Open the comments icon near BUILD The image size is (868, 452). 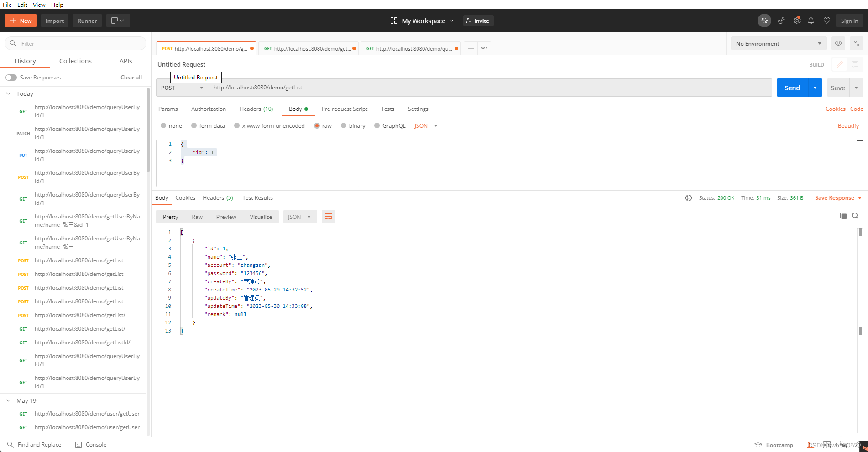pos(855,64)
